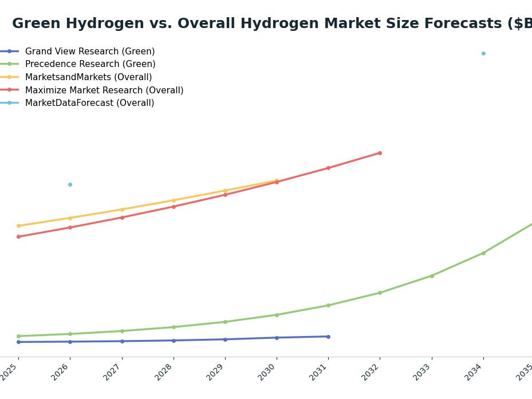Toggle Grand View Research (Green) legend entry
This screenshot has width=532, height=399.
click(x=77, y=51)
